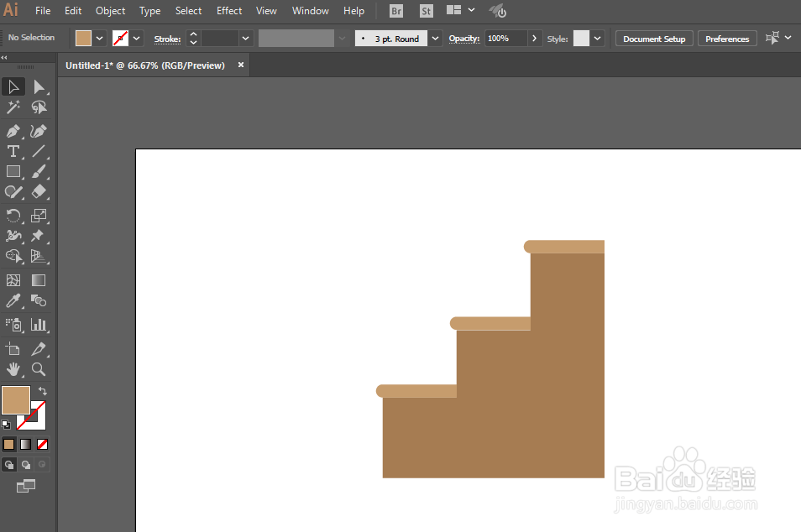
Task: Select the Mesh tool
Action: 13,280
